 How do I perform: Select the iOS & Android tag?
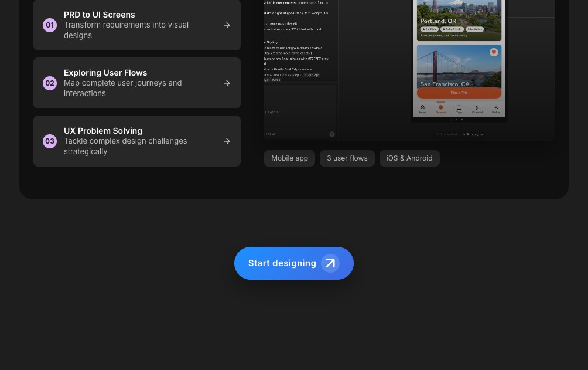409,158
